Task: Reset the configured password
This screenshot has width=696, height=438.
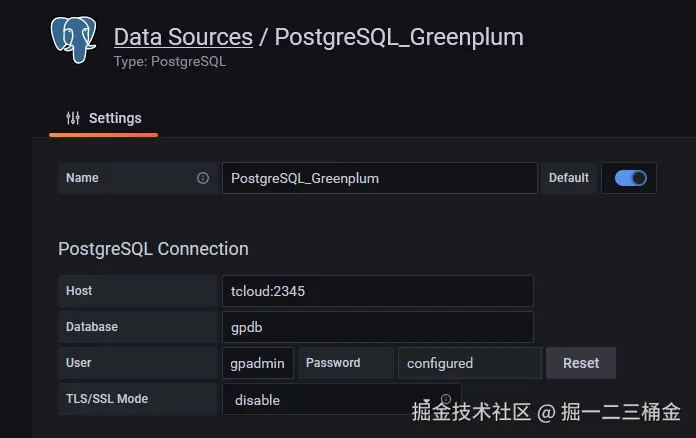Action: (581, 363)
